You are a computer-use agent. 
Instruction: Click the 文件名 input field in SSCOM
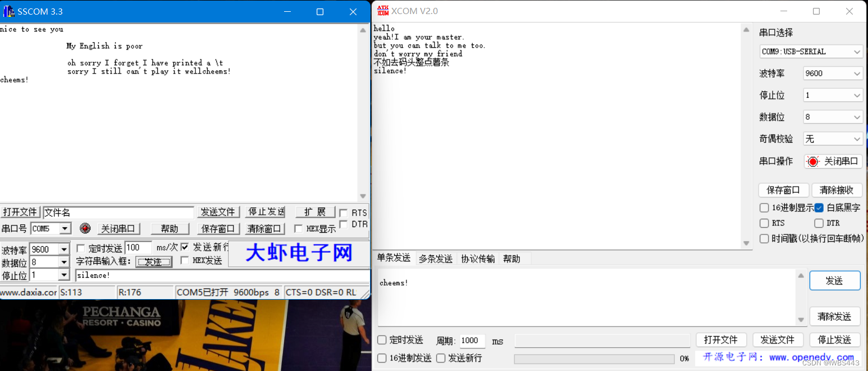[118, 212]
